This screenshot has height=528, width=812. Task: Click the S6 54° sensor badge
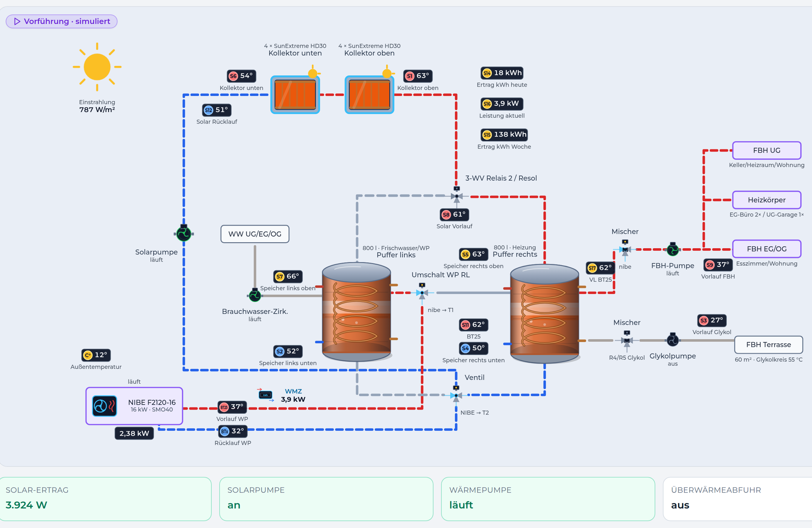coord(242,76)
